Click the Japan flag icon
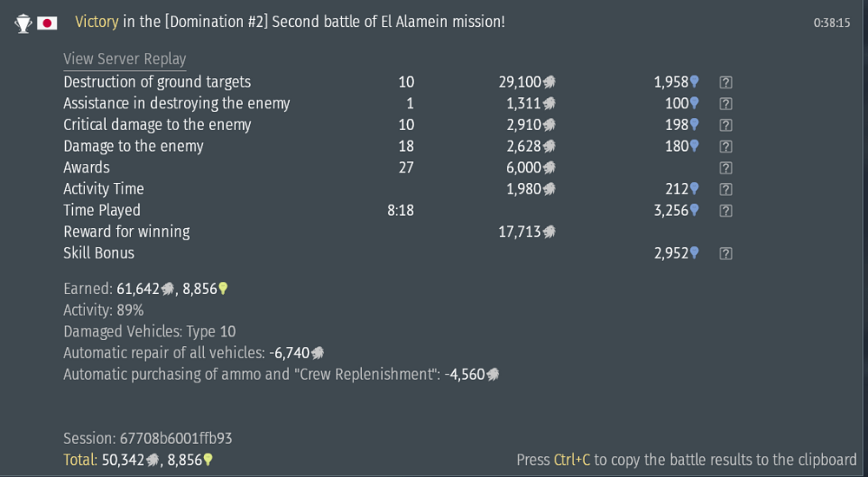868x477 pixels. pos(48,23)
